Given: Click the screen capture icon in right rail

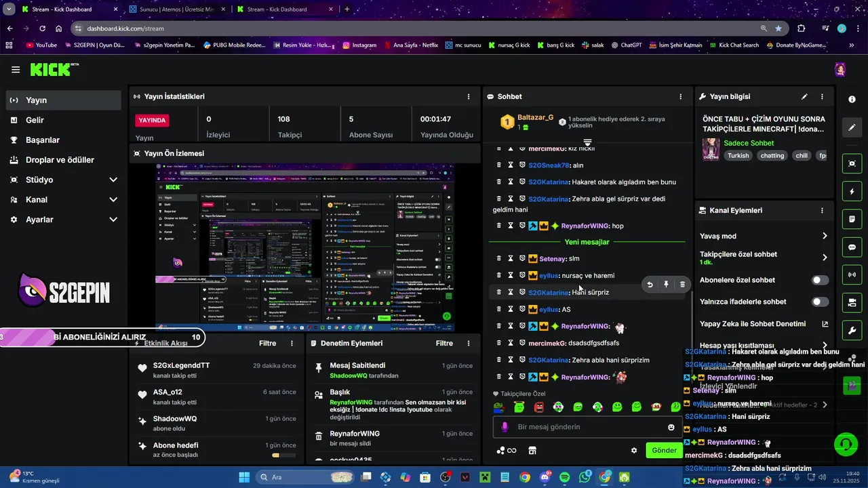Looking at the screenshot, I should (x=852, y=163).
